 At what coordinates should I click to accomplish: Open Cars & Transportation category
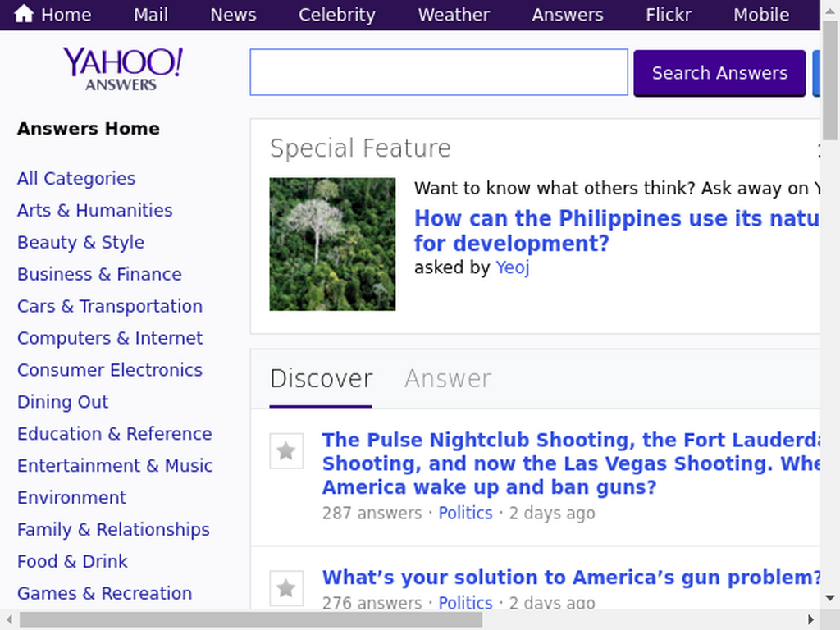110,306
